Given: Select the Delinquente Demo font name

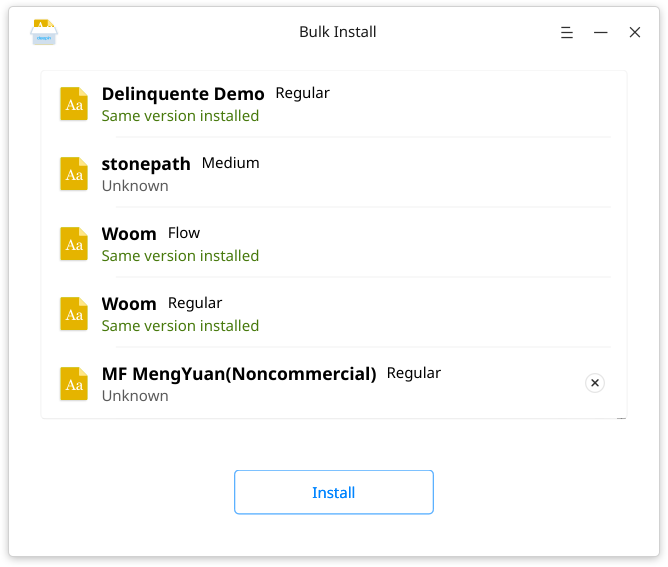Looking at the screenshot, I should coord(183,94).
